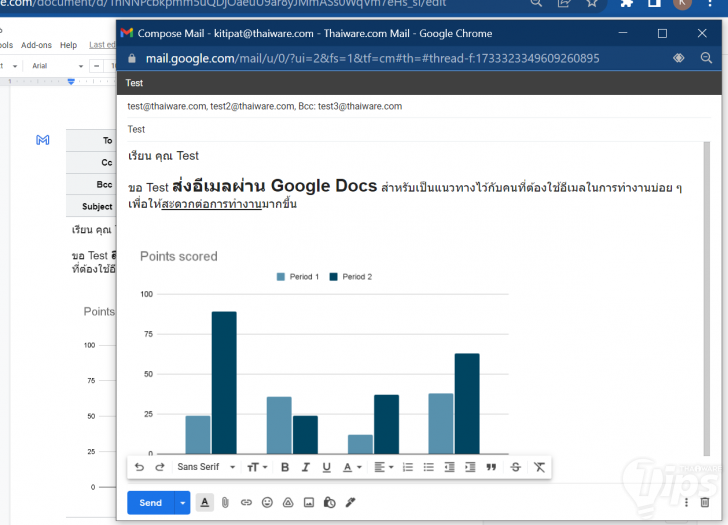Open the Chrome profile avatar K

coord(682,3)
